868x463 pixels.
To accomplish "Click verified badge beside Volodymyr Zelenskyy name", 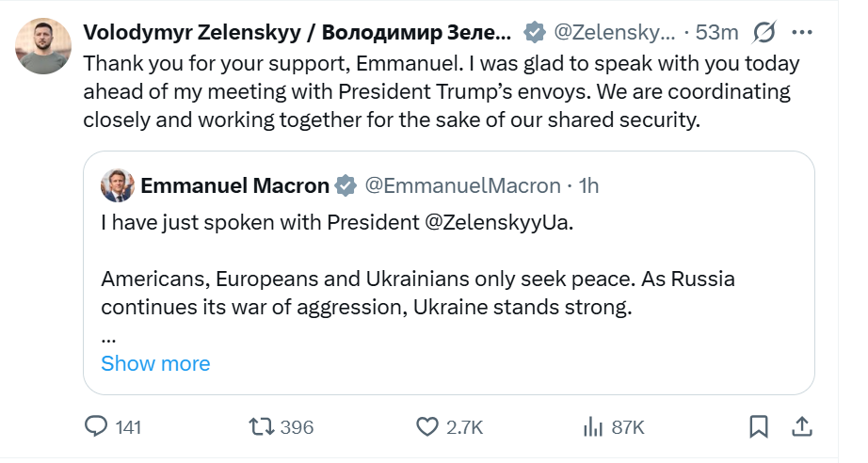I will coord(534,33).
